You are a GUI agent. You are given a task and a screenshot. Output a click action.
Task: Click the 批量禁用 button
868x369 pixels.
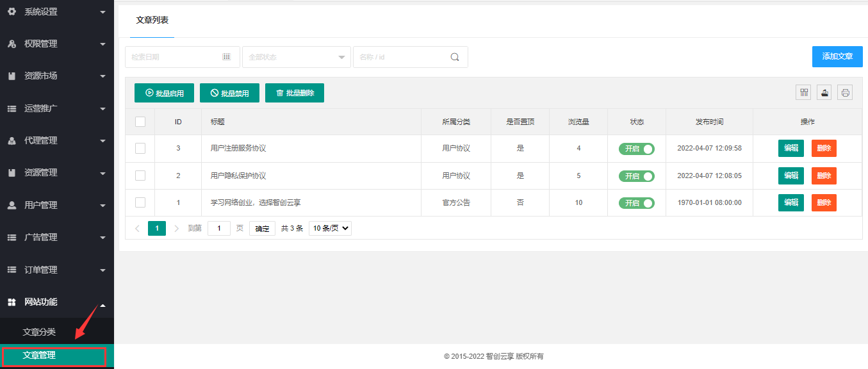(229, 93)
